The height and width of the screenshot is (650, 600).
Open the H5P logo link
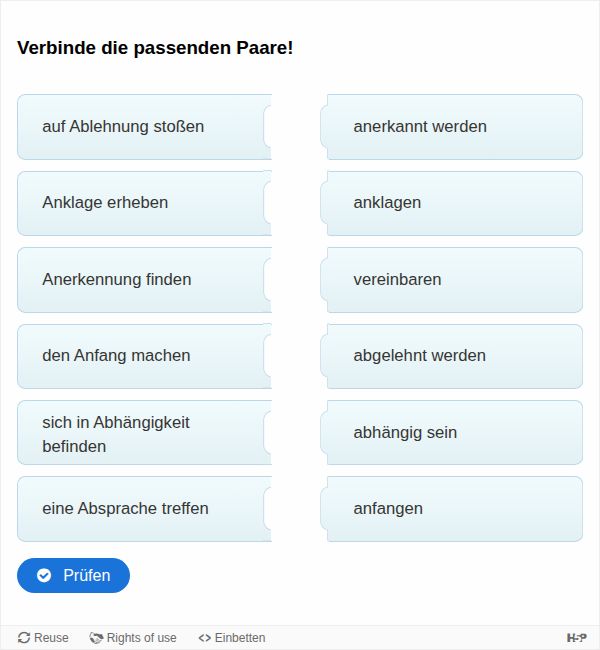pos(576,638)
